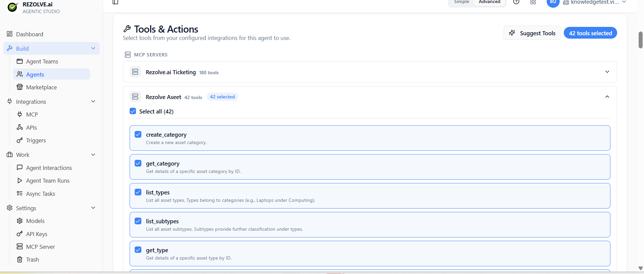Collapse the Integrations section chevron
The image size is (644, 274).
(x=93, y=101)
